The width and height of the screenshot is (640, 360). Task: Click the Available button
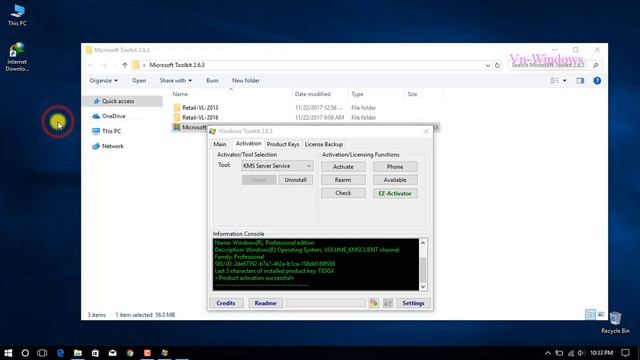pyautogui.click(x=395, y=180)
